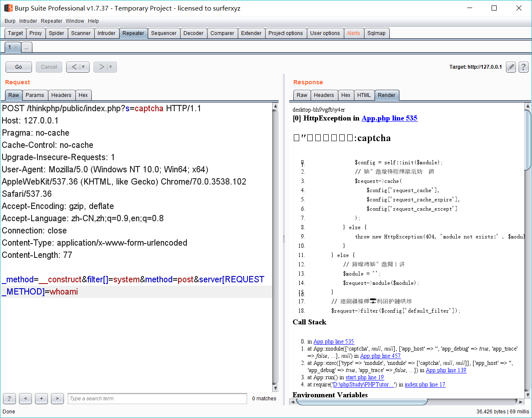Switch to the Decoder tab
532x418 pixels.
194,33
